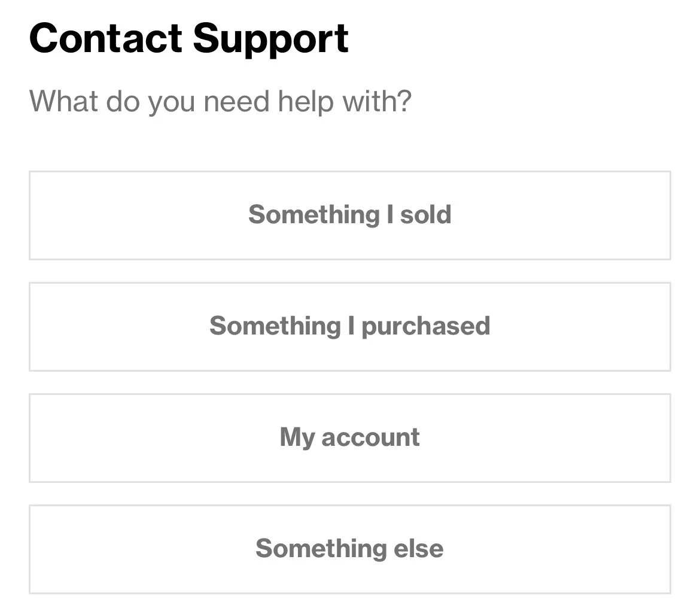This screenshot has width=700, height=614.
Task: Get help with a purchased item
Action: tap(350, 326)
